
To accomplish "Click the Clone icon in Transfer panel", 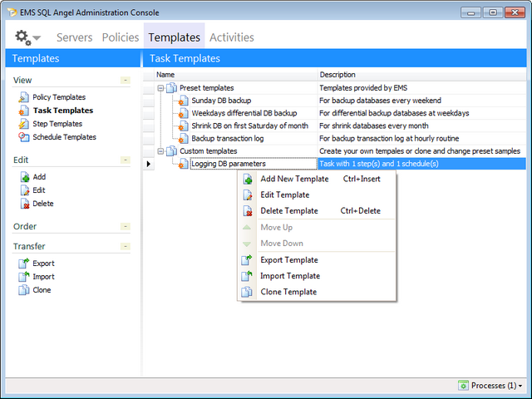I will 23,290.
